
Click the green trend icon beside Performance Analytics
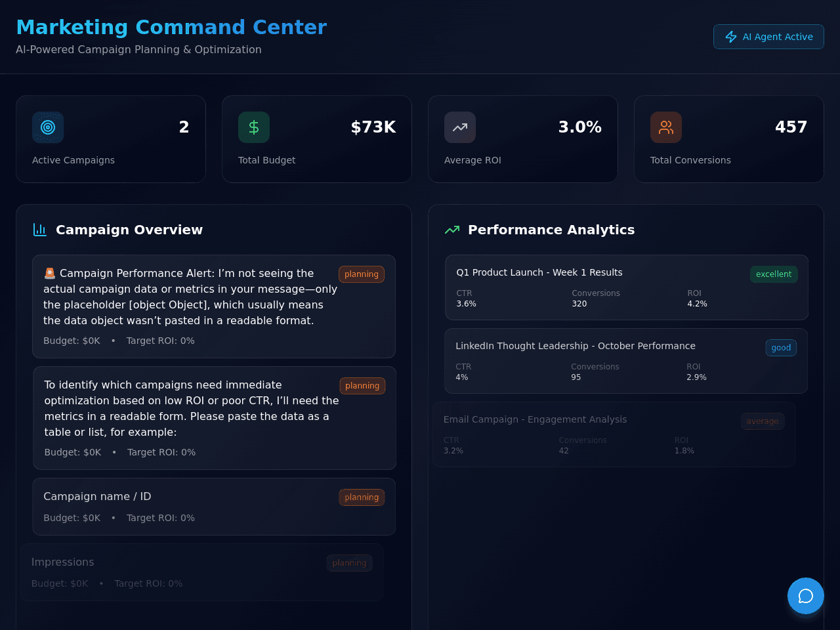coord(452,230)
